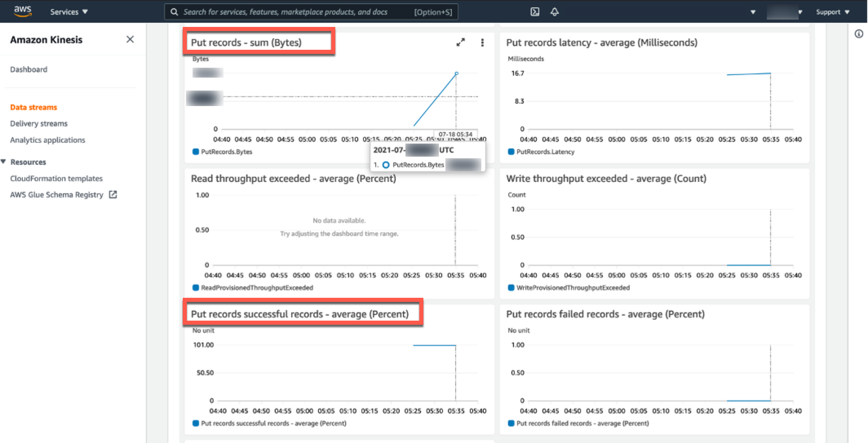
Task: Close the Amazon Kinesis navigation panel
Action: 130,40
